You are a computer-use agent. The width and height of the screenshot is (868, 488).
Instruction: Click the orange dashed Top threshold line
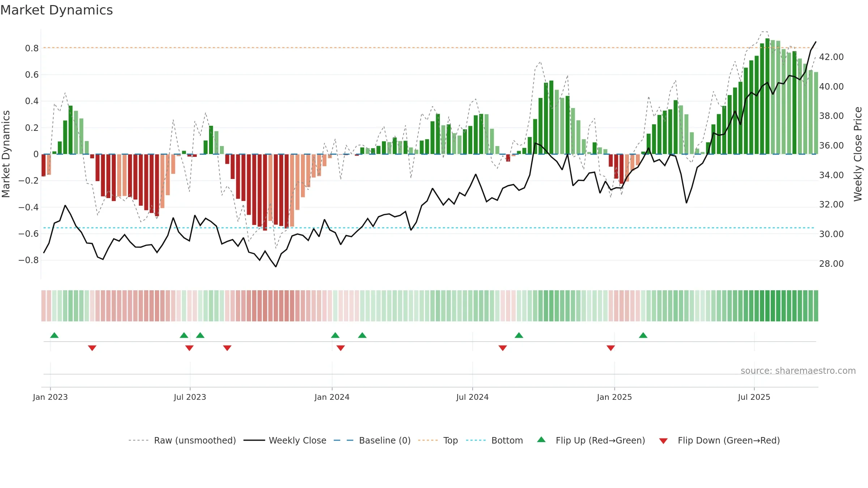[429, 48]
